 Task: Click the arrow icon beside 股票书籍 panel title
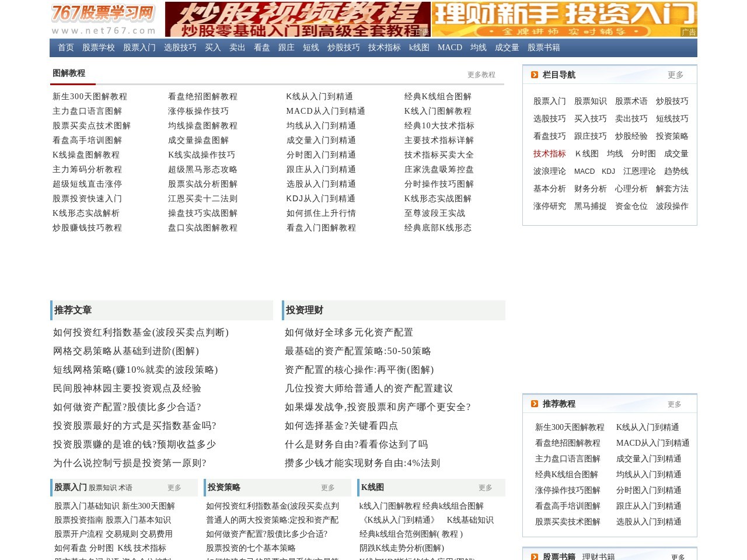tap(535, 556)
